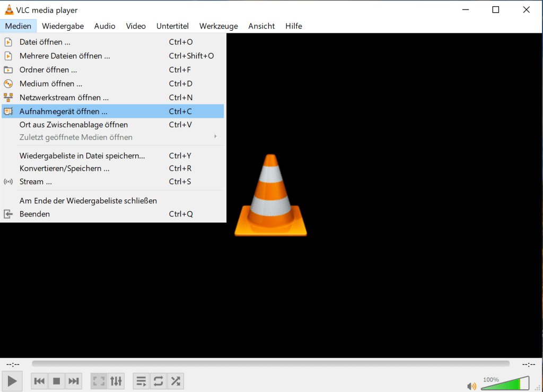Open the Werkzeuge menu
The width and height of the screenshot is (543, 392).
pyautogui.click(x=218, y=26)
